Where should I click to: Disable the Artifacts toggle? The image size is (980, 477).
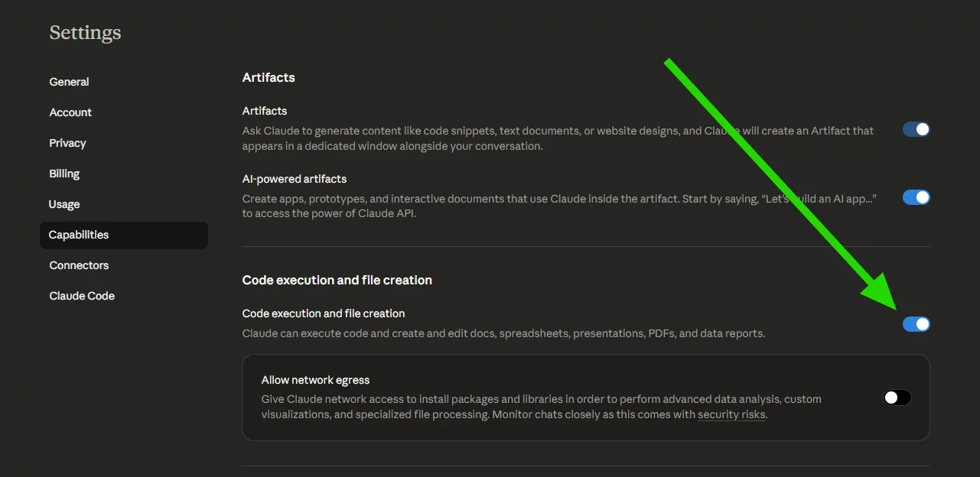pos(916,129)
